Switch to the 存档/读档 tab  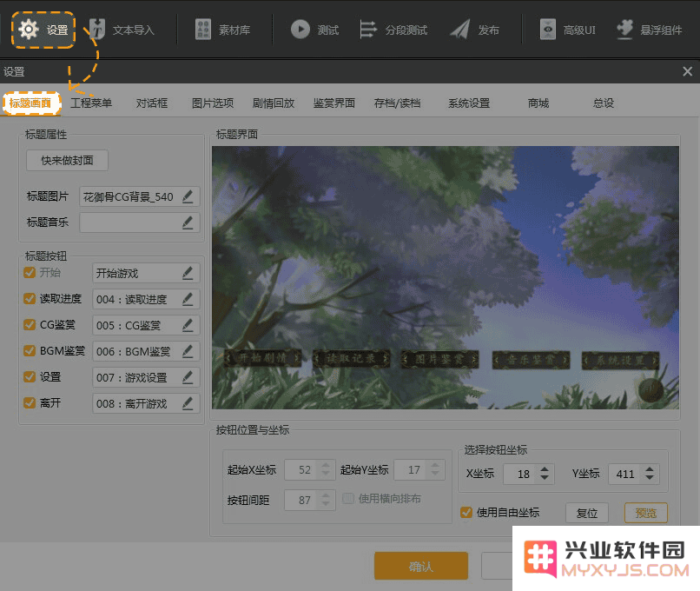click(397, 103)
